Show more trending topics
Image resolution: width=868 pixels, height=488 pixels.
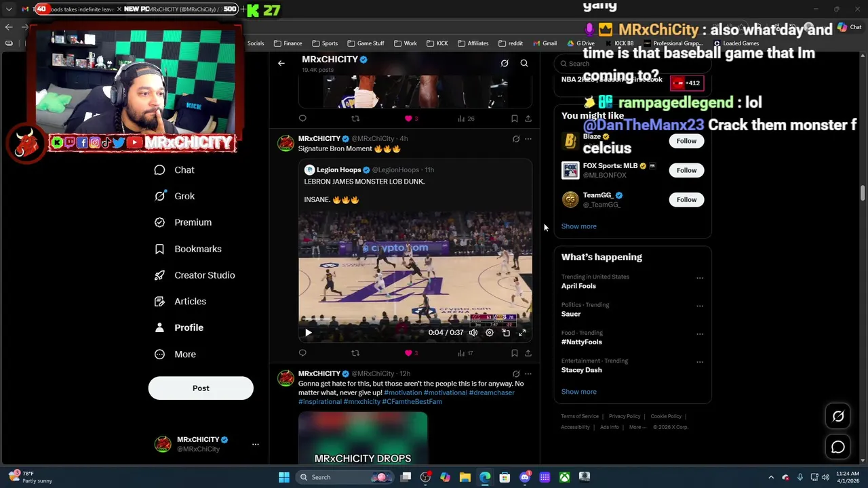tap(579, 392)
